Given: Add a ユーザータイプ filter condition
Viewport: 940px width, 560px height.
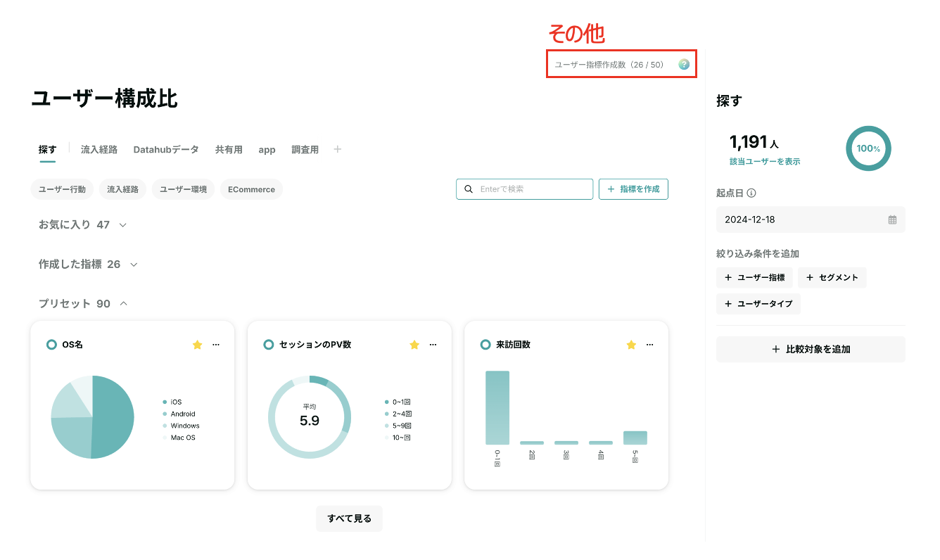Looking at the screenshot, I should [x=758, y=303].
